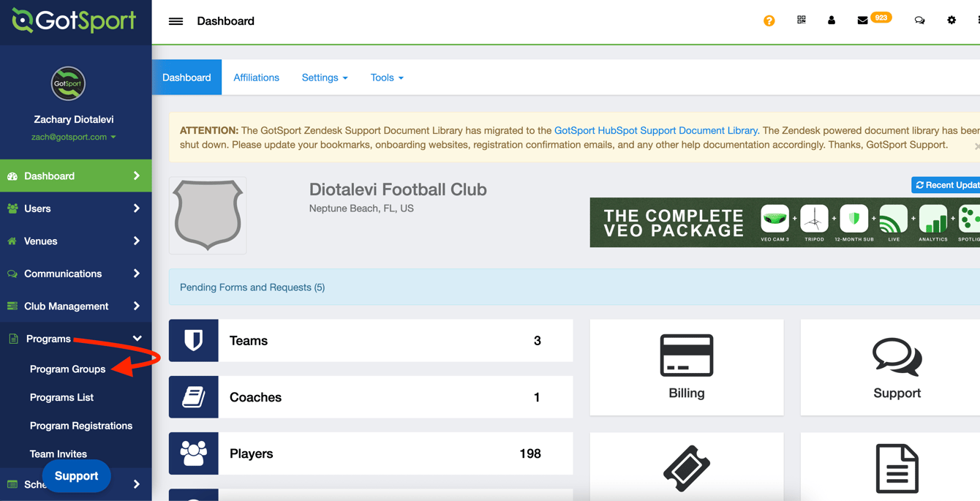Open the chat bubbles icon
This screenshot has height=501, width=980.
tap(919, 20)
